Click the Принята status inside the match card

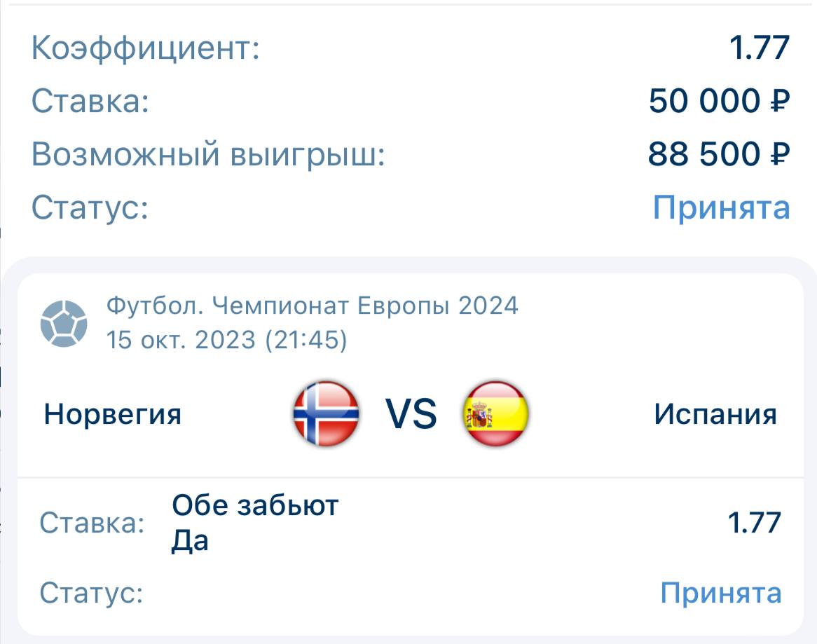[720, 594]
